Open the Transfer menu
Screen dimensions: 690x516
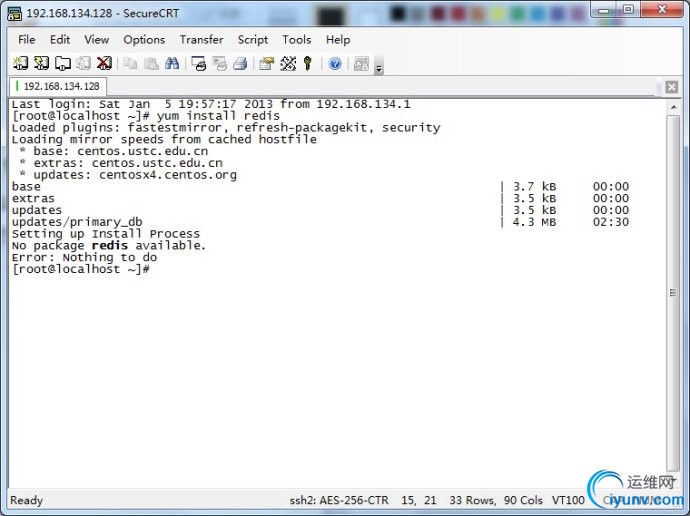(201, 40)
